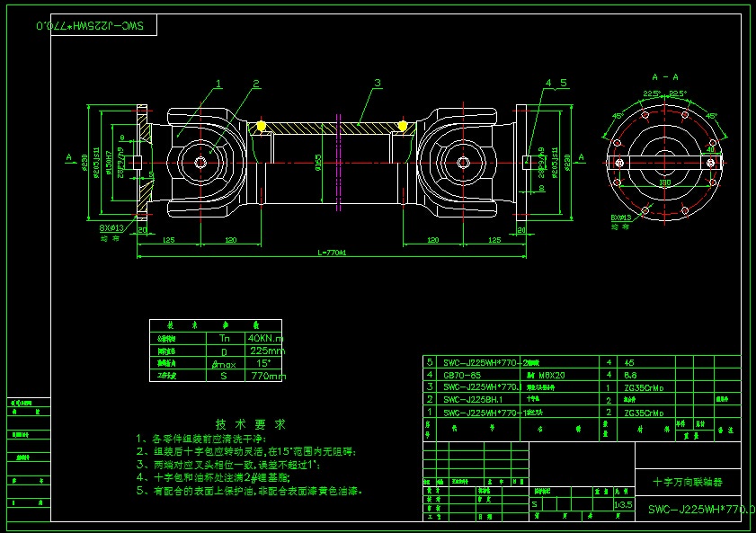
Task: Click the "Tn" symbol cell
Action: 225,338
